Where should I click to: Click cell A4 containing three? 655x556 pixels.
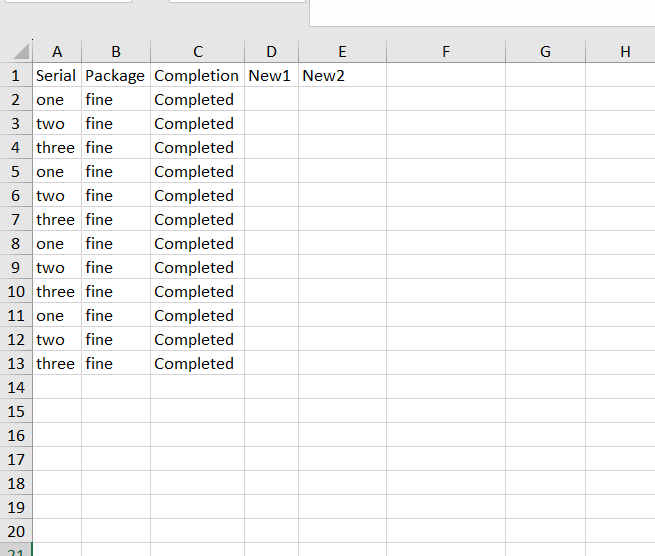tap(57, 147)
